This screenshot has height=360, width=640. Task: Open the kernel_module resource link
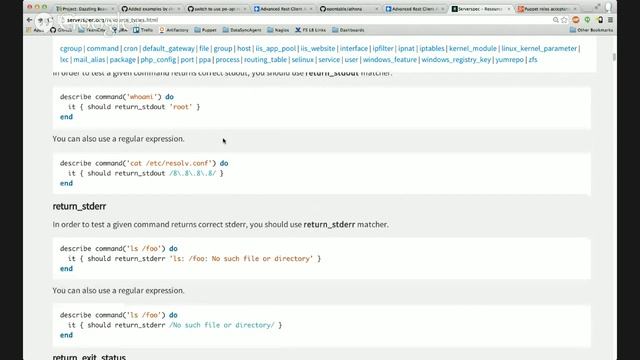tap(473, 48)
